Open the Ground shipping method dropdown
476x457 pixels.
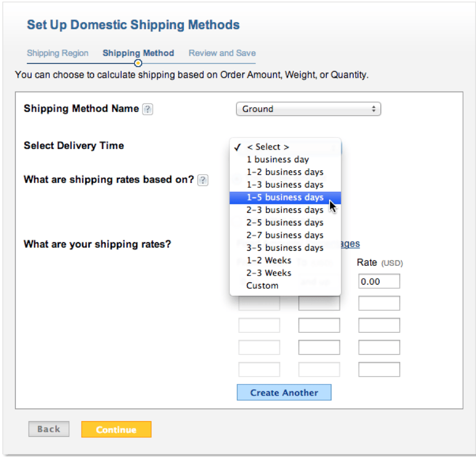tap(308, 109)
